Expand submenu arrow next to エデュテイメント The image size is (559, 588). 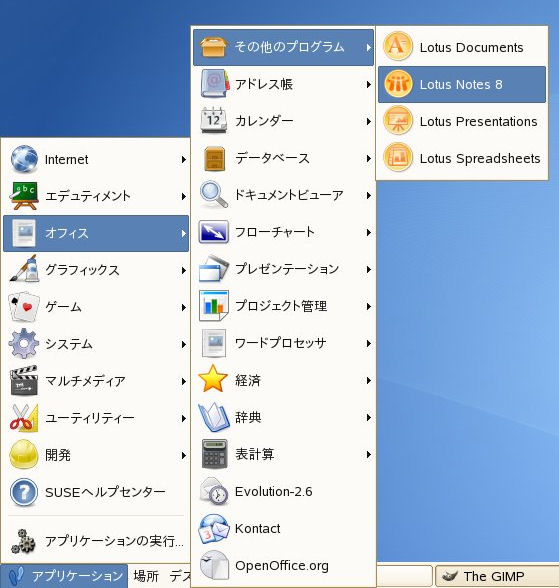pyautogui.click(x=183, y=196)
